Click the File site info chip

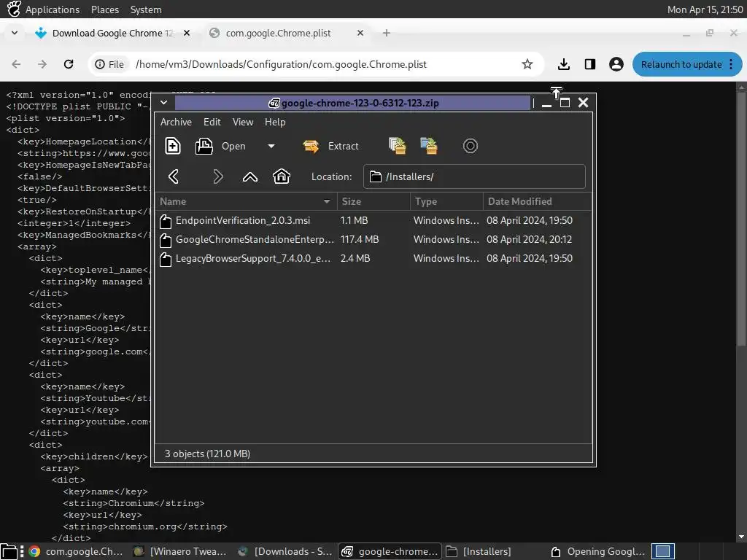[x=109, y=64]
